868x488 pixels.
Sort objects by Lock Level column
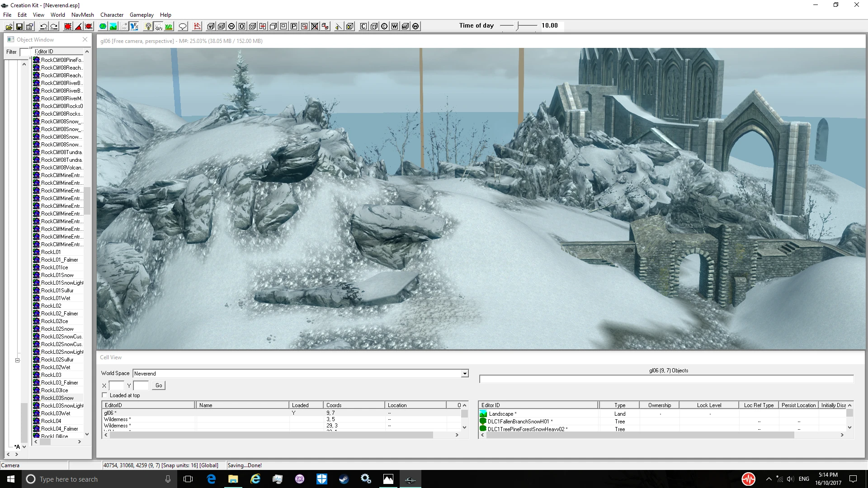click(x=708, y=405)
